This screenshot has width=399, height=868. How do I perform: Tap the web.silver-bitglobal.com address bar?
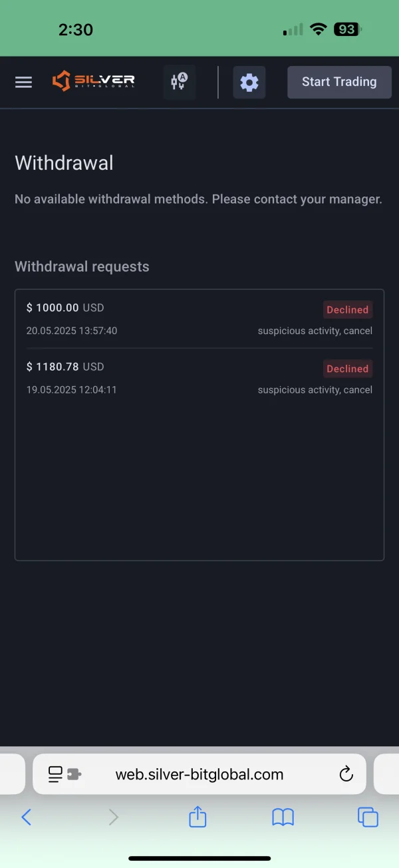pos(199,774)
